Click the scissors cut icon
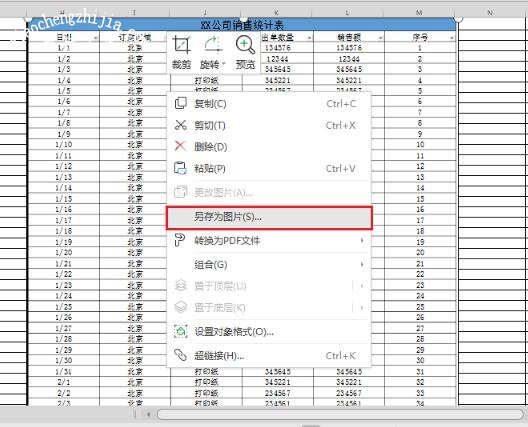The width and height of the screenshot is (528, 427). click(x=180, y=125)
